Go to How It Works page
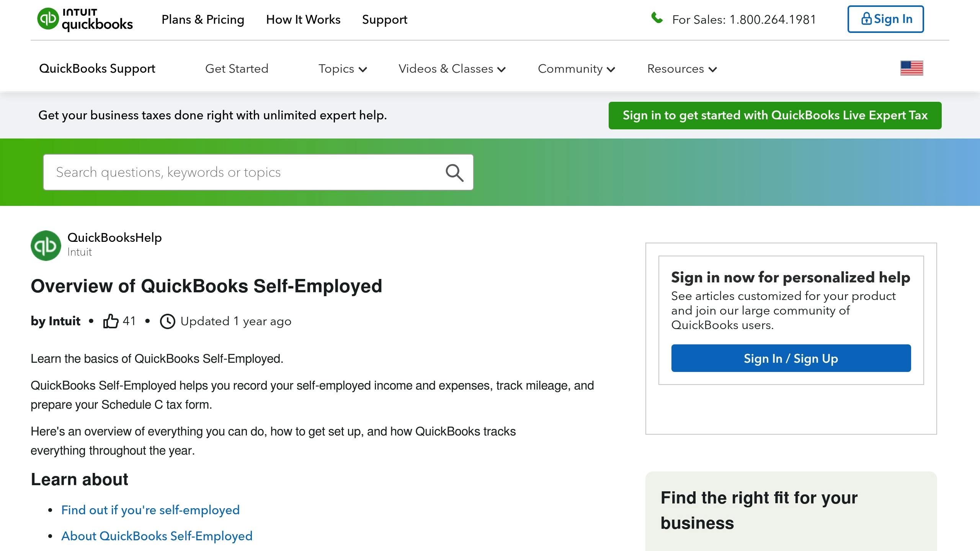The width and height of the screenshot is (980, 551). pyautogui.click(x=303, y=20)
